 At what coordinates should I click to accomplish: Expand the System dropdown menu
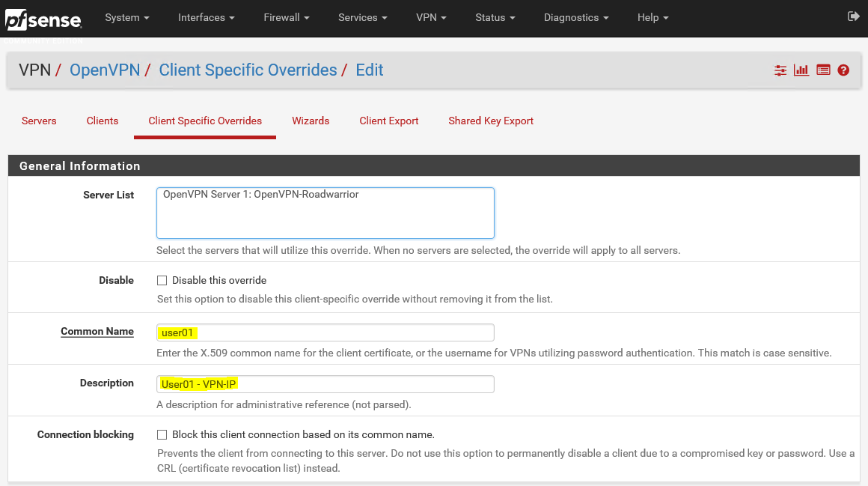click(126, 17)
